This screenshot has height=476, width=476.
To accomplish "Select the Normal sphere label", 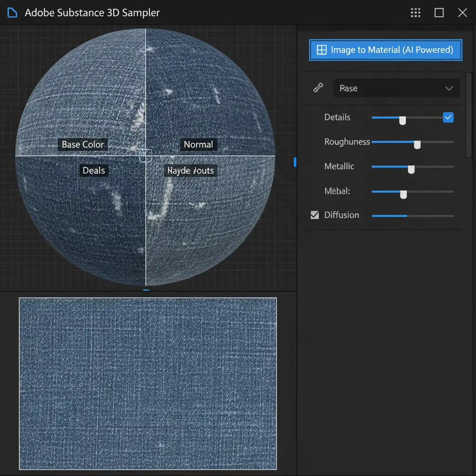I will pos(198,145).
